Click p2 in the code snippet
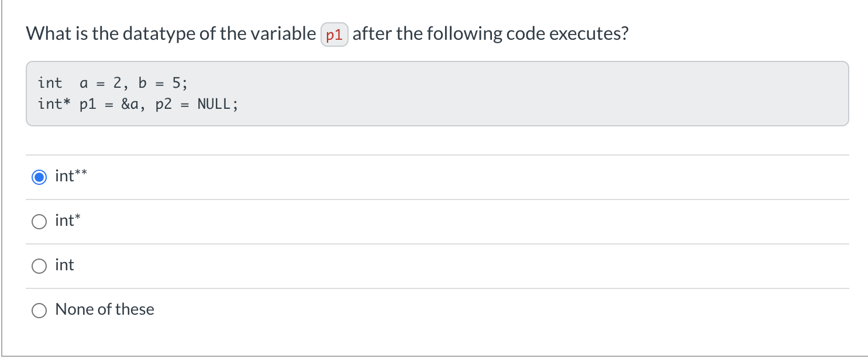This screenshot has height=358, width=868. pos(164,105)
